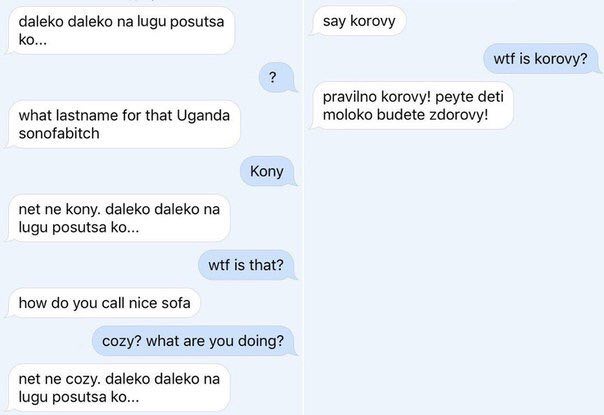
Task: Click the trailing 'ko...' in the top bubble
Action: (32, 39)
